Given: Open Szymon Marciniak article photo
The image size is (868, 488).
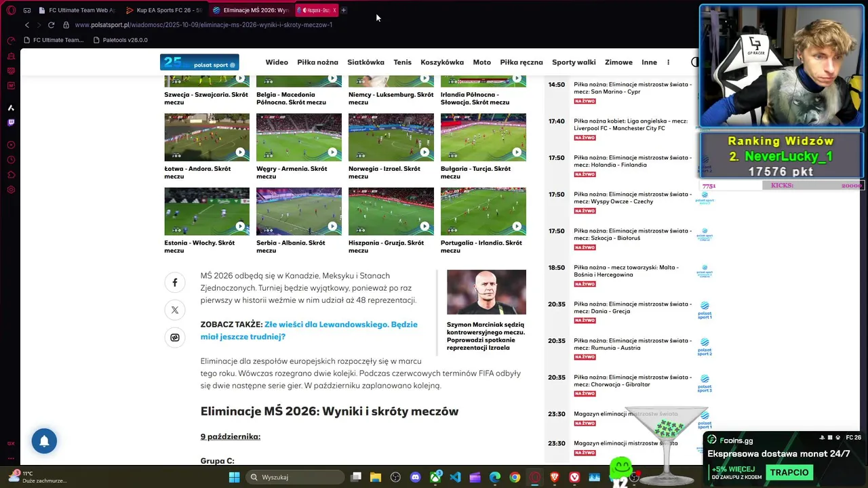Looking at the screenshot, I should point(486,292).
